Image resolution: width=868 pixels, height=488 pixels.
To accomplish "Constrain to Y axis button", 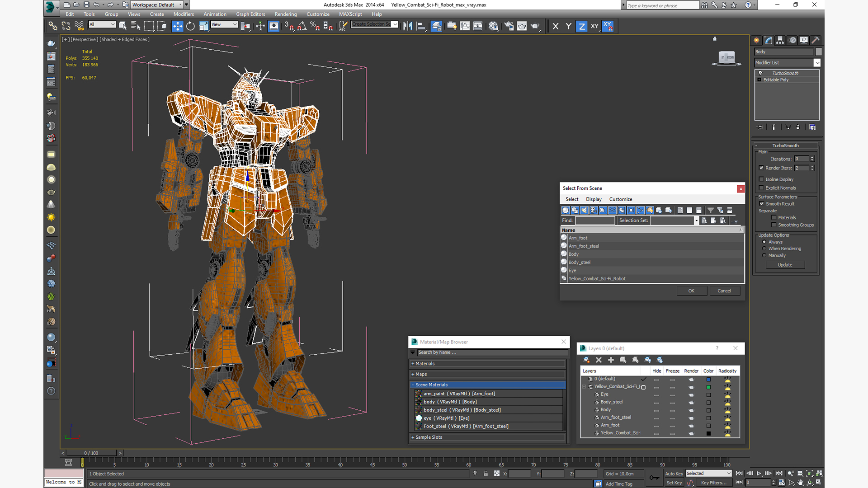I will pos(568,26).
